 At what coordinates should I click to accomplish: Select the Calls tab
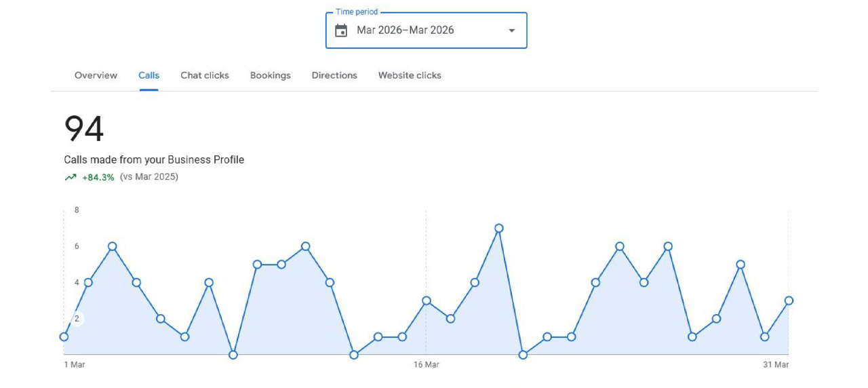[x=149, y=75]
